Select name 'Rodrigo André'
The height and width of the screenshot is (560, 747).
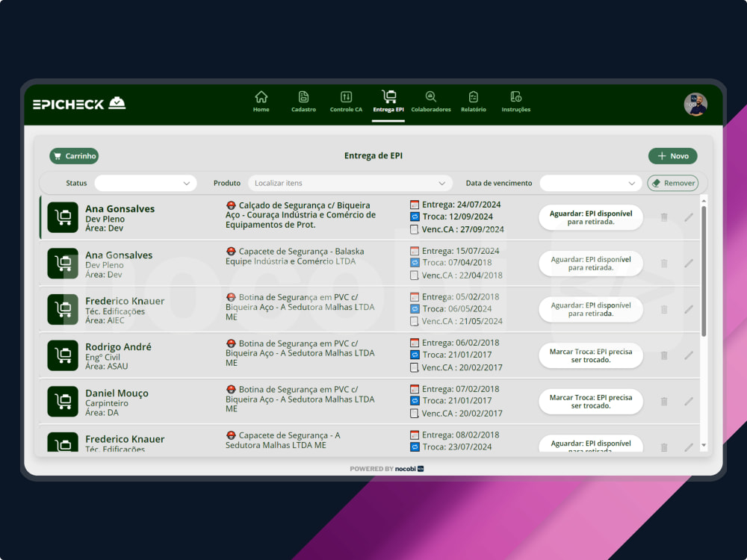[x=118, y=346]
